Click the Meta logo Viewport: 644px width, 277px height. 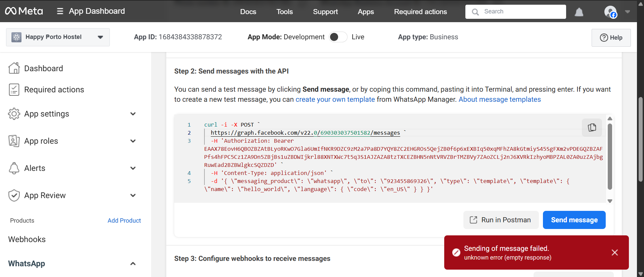point(24,11)
